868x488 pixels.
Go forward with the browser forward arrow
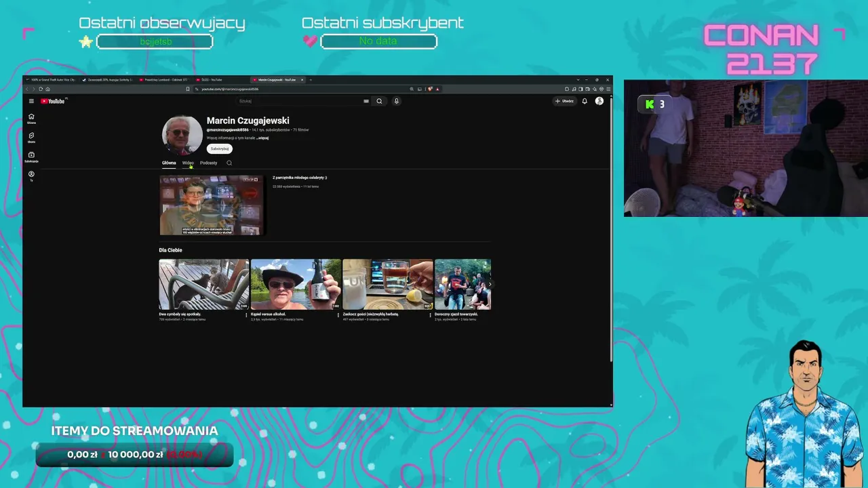[x=34, y=89]
